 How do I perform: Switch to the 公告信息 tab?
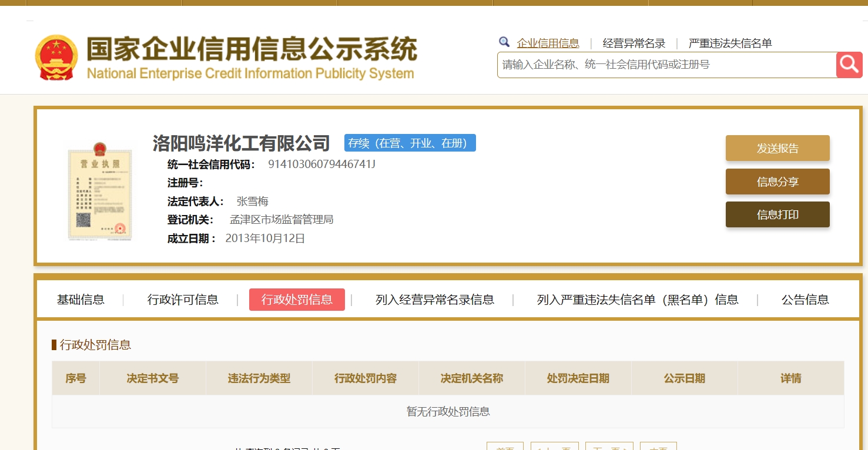805,300
